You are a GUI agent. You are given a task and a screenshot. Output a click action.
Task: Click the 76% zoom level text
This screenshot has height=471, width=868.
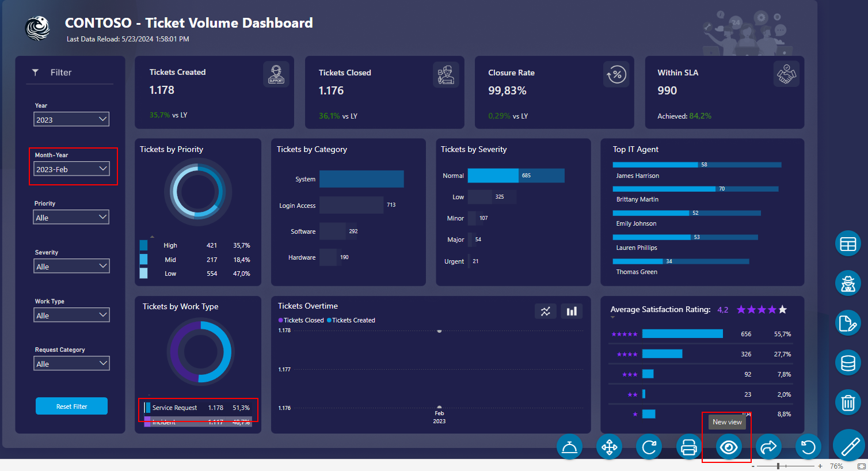click(836, 466)
